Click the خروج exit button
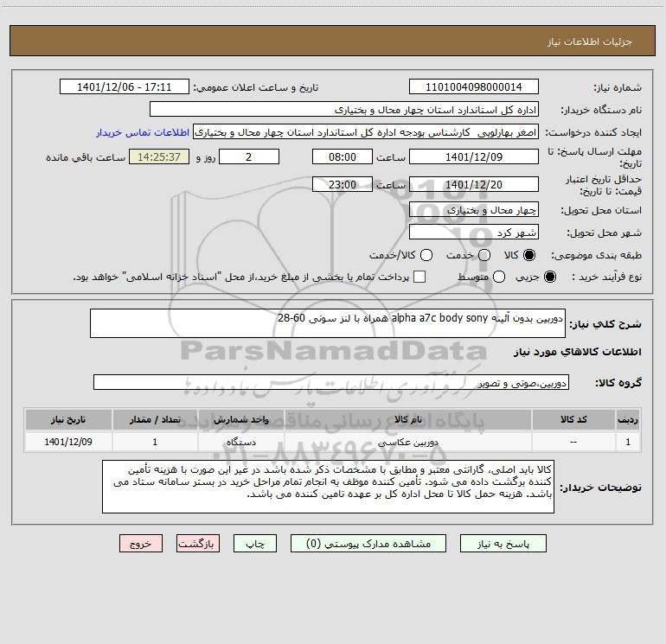666x644 pixels. (141, 544)
